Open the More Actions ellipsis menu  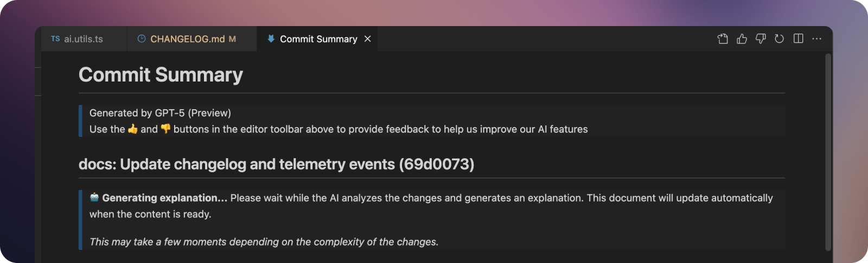coord(816,39)
